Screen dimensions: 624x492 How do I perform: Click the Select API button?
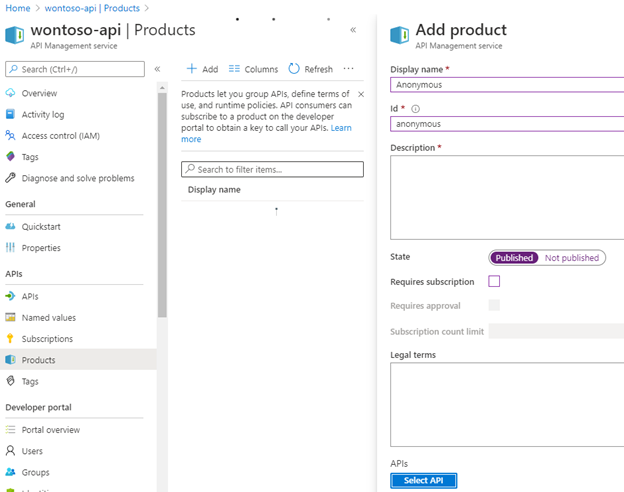pyautogui.click(x=423, y=480)
